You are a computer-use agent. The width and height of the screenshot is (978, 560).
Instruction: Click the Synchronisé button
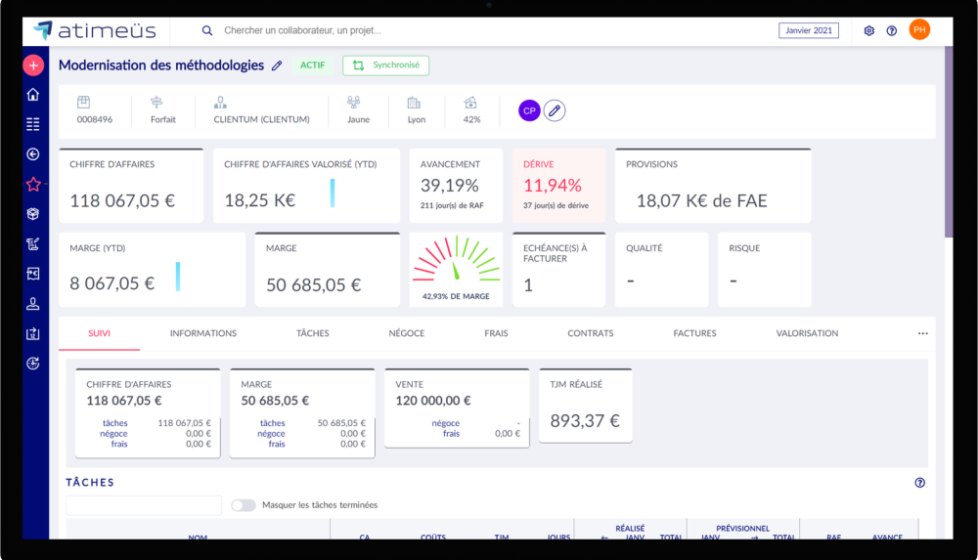pos(385,65)
